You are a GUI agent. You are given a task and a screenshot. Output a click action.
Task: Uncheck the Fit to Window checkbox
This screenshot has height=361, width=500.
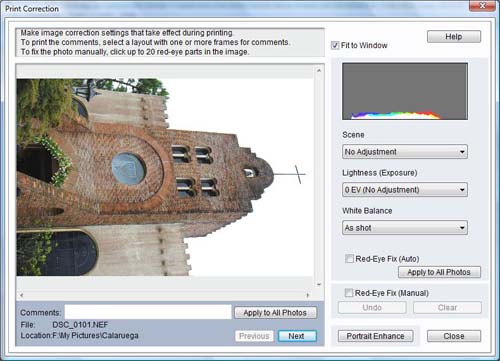pyautogui.click(x=335, y=45)
